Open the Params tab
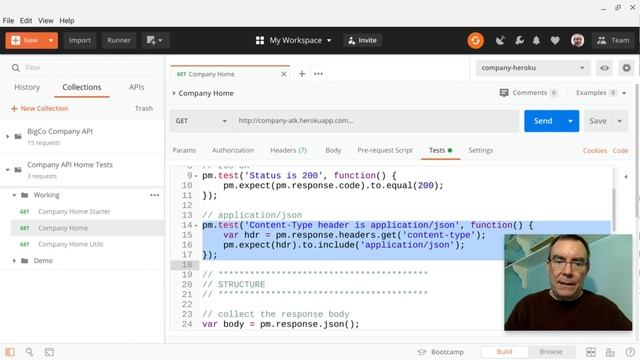 point(184,150)
